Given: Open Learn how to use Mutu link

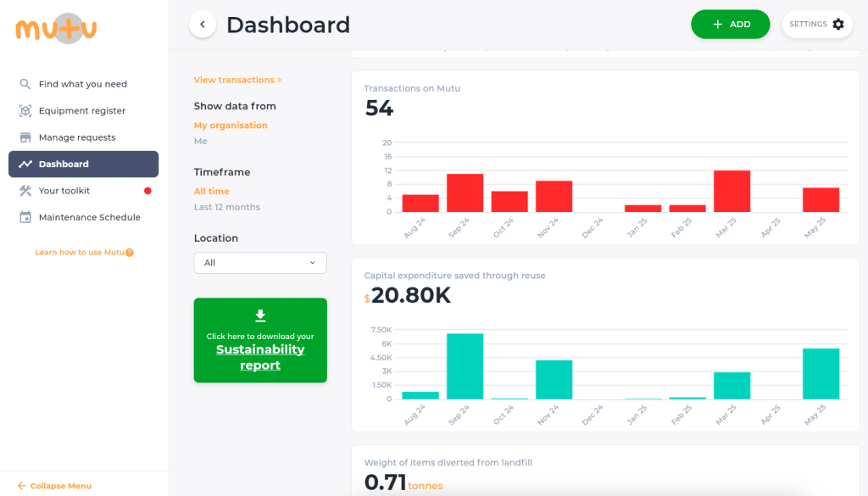Looking at the screenshot, I should tap(84, 253).
